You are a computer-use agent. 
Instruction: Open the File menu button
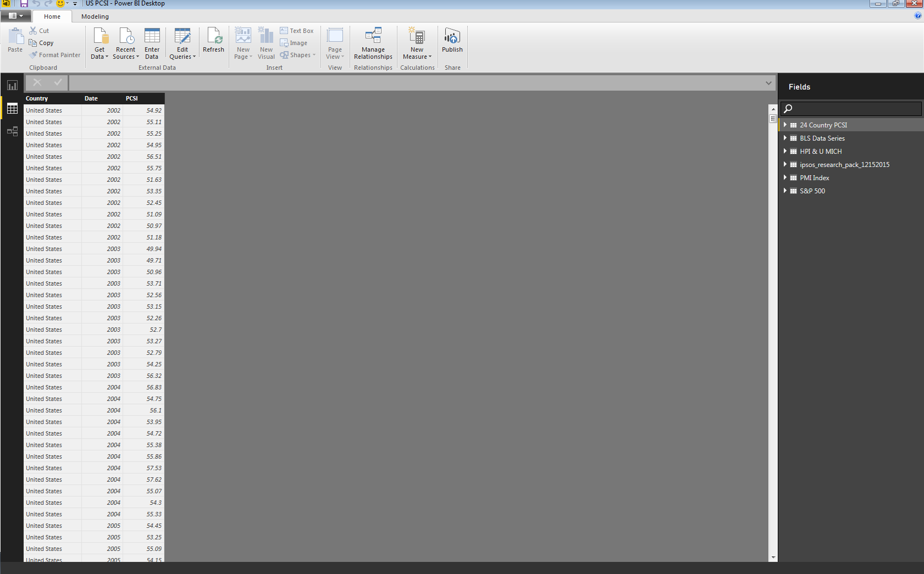15,16
